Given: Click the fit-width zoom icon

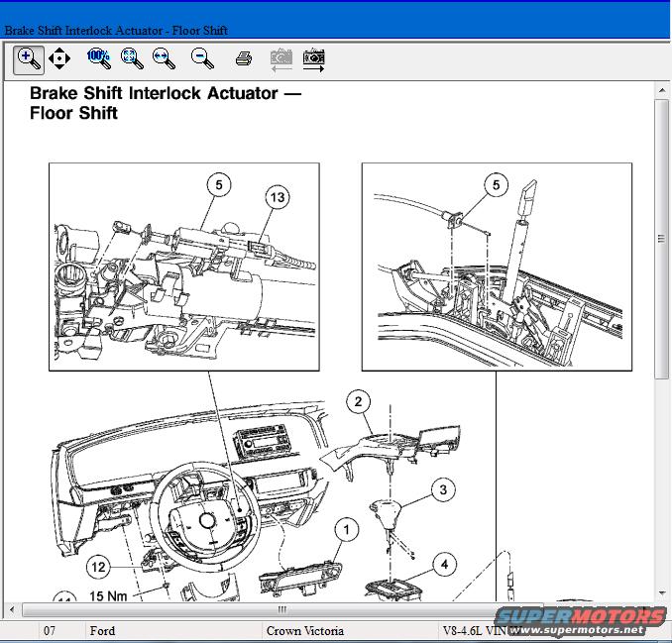Looking at the screenshot, I should 165,59.
